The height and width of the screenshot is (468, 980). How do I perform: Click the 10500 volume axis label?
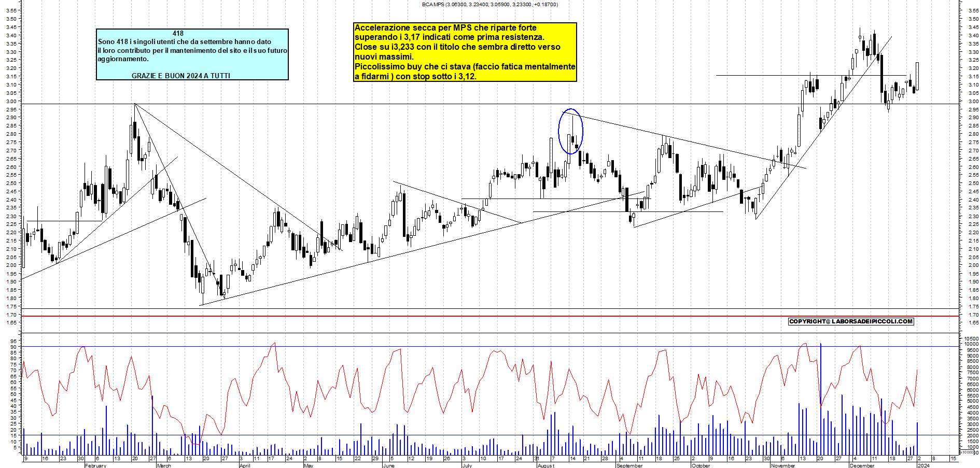pos(971,338)
